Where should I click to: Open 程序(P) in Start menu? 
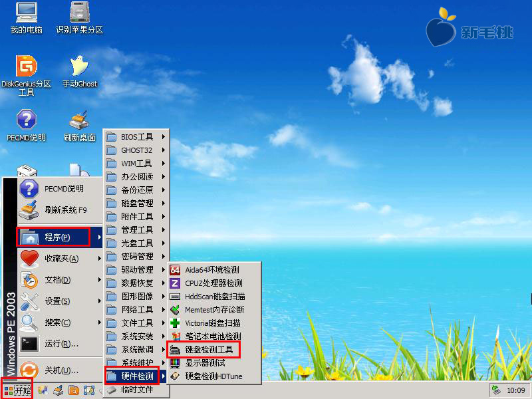pyautogui.click(x=60, y=237)
